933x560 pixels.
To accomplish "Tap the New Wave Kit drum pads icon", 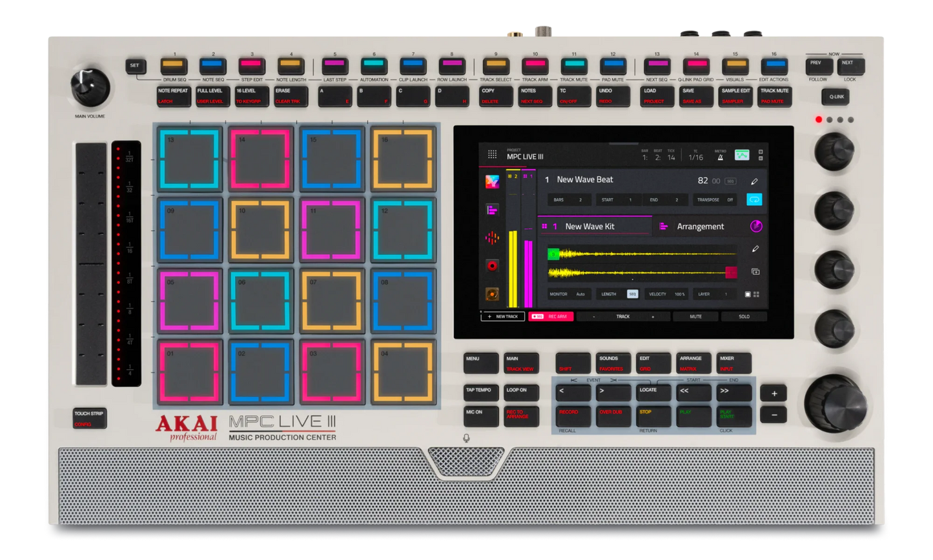I will click(x=544, y=226).
